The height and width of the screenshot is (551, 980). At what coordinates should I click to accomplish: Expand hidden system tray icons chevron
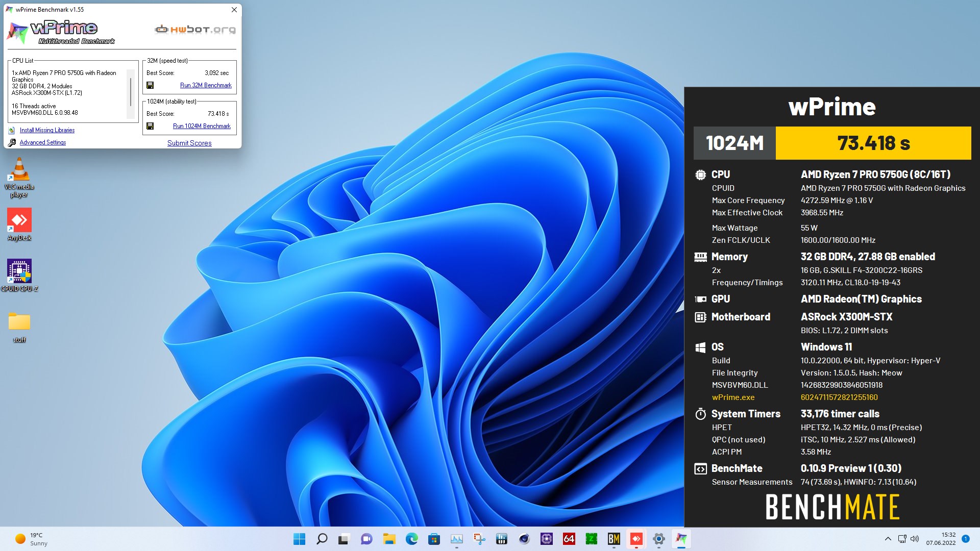888,539
